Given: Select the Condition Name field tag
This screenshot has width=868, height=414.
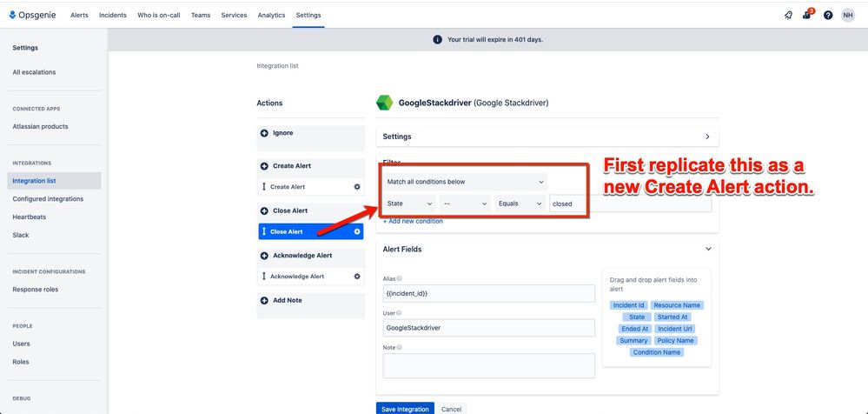Looking at the screenshot, I should coord(657,352).
